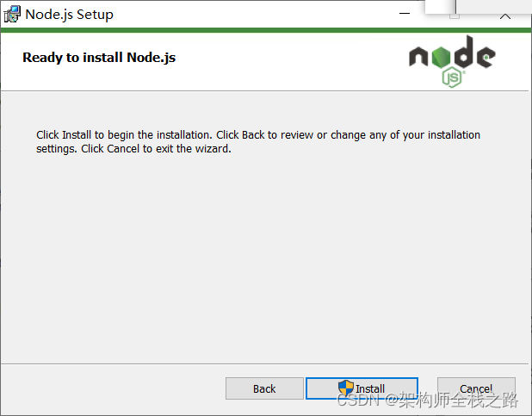This screenshot has width=532, height=416.
Task: Go back with the Back button
Action: (x=264, y=388)
